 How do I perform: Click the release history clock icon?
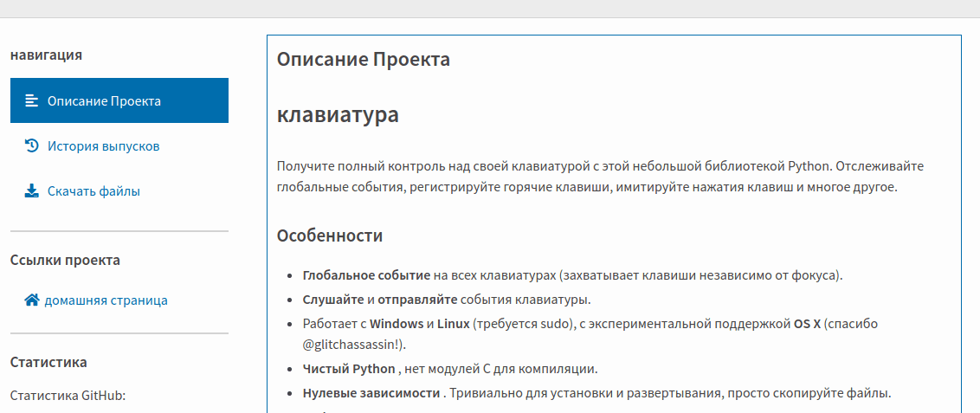point(31,145)
